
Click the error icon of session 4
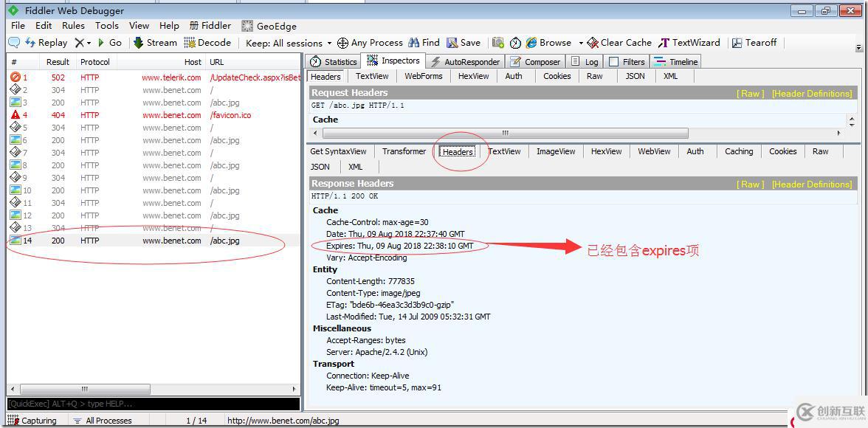click(x=15, y=114)
